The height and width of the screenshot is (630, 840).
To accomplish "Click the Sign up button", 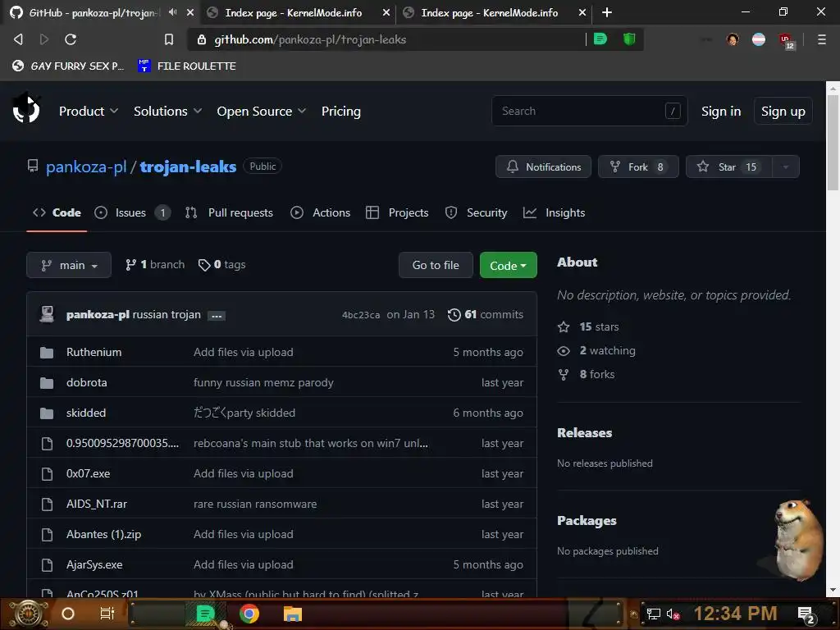I will pos(783,111).
